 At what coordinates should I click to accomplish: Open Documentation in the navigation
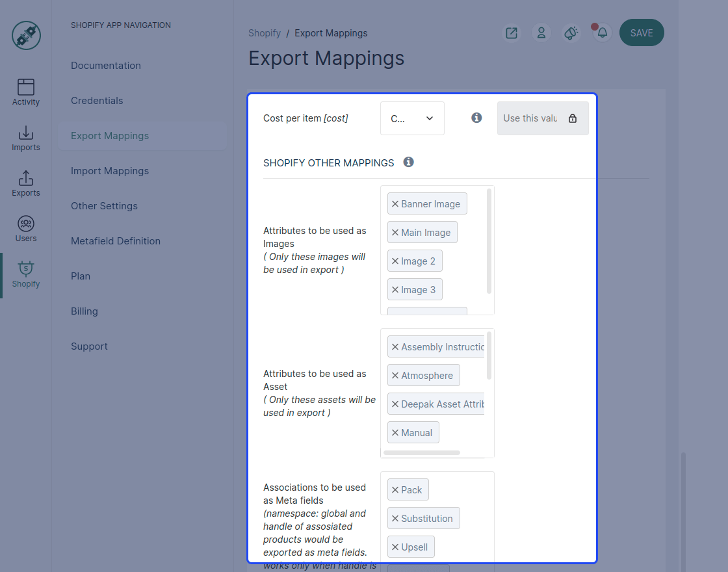106,66
